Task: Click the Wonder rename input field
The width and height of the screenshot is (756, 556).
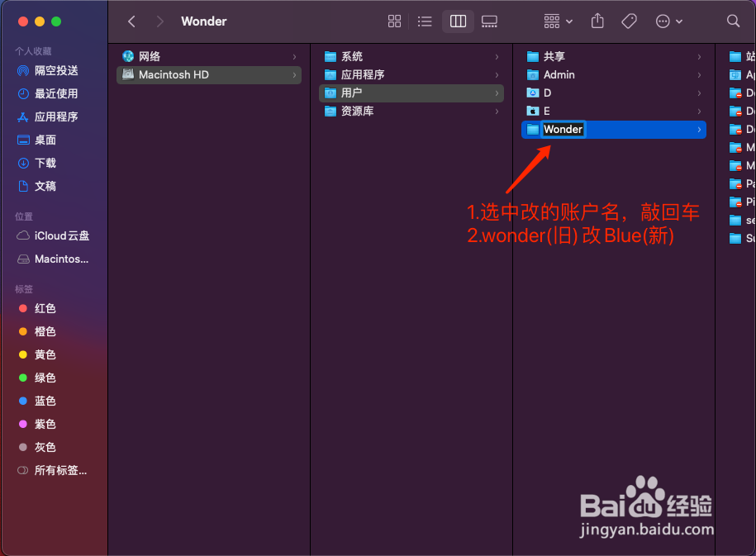Action: 563,129
